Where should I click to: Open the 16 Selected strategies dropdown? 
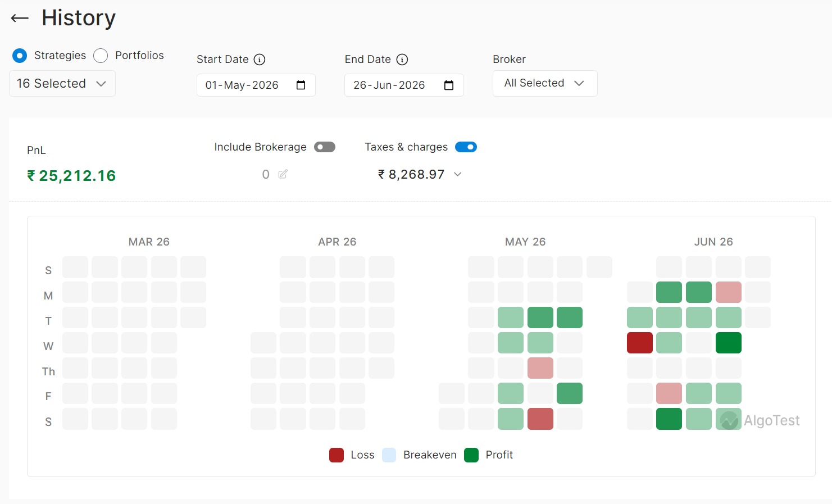[62, 84]
